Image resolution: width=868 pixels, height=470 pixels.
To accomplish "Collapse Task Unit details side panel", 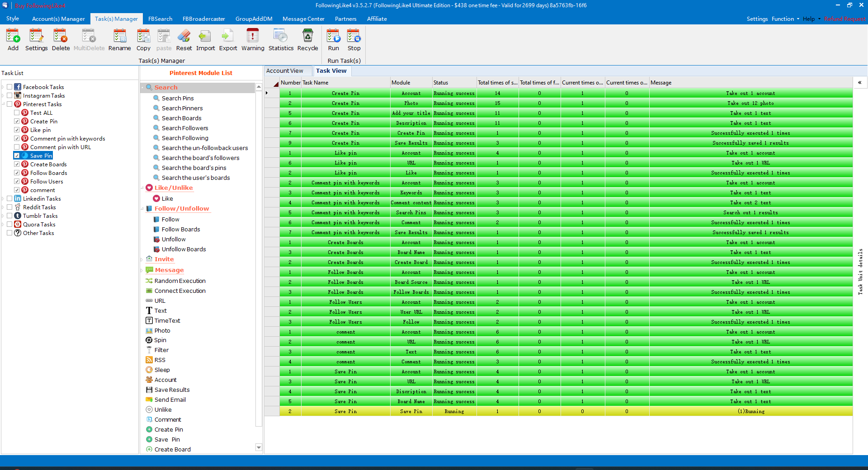I will pos(859,82).
